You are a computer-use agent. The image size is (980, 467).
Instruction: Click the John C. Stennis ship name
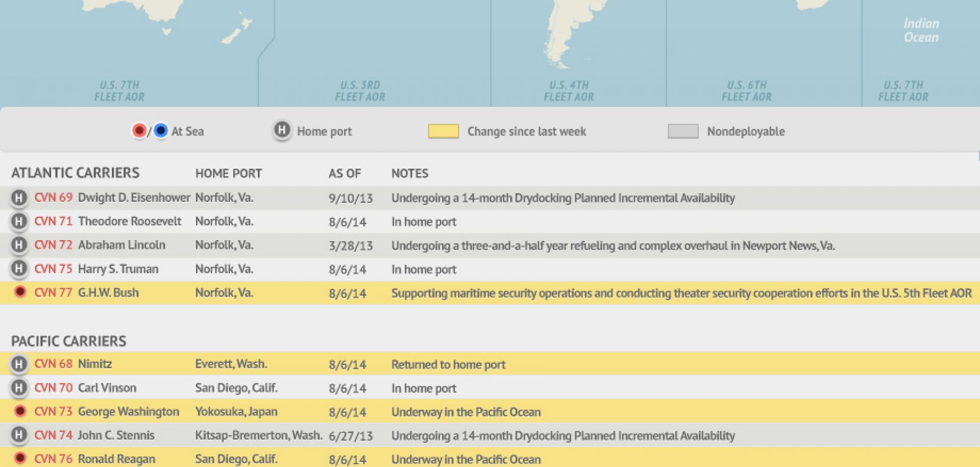coord(116,435)
